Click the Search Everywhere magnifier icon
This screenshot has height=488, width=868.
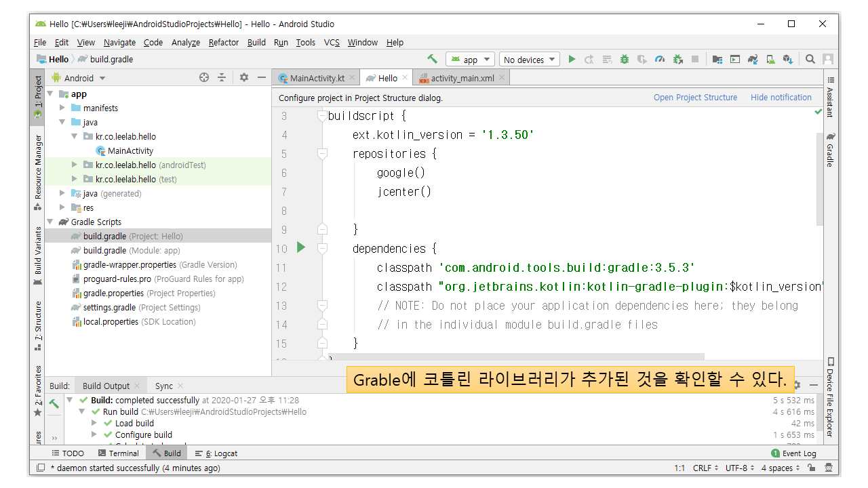[x=810, y=60]
